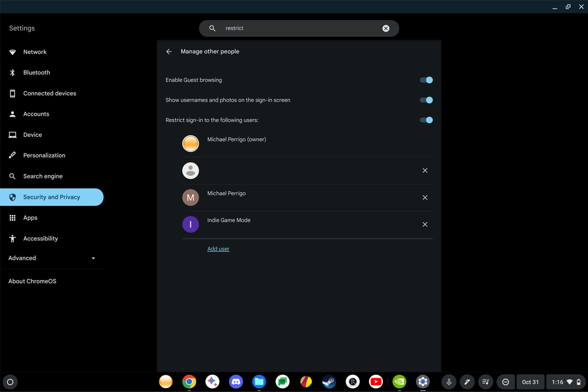Open Apps settings in the sidebar

point(52,218)
